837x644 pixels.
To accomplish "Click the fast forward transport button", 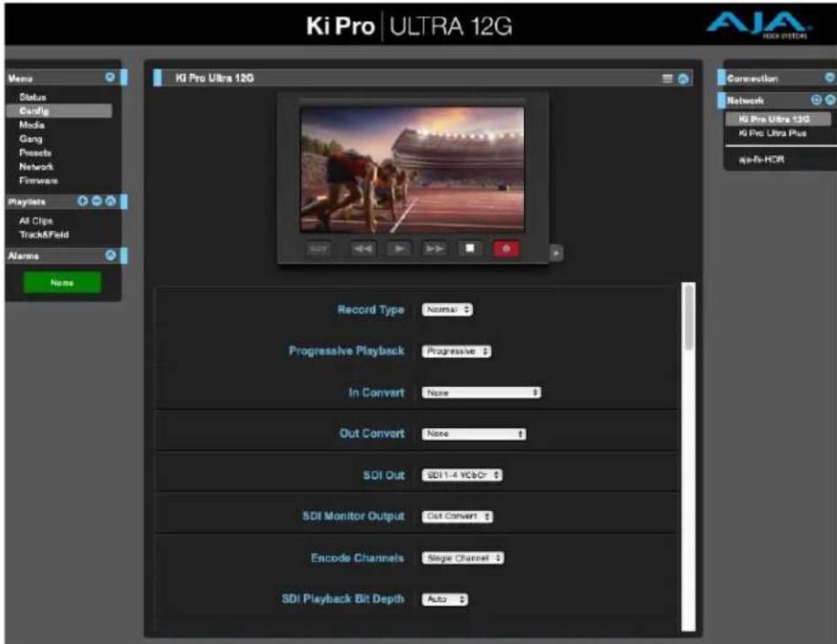I will (x=434, y=249).
